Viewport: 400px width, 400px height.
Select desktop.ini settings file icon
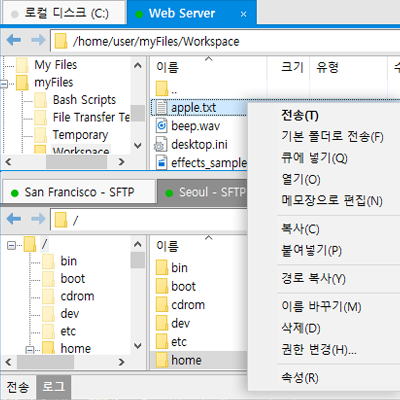click(161, 144)
